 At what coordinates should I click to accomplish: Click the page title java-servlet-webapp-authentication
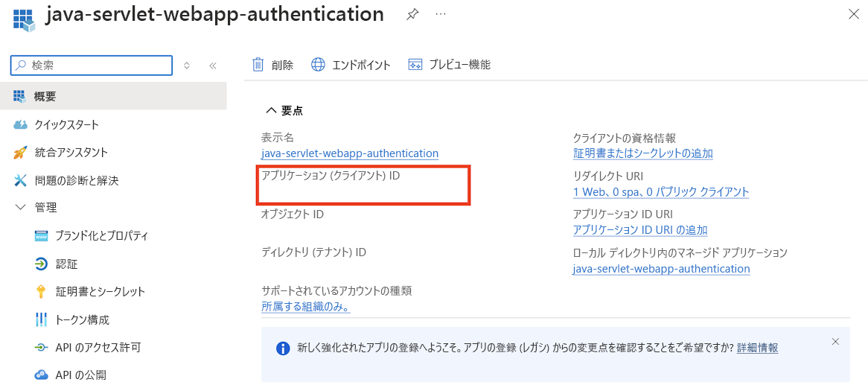[214, 15]
